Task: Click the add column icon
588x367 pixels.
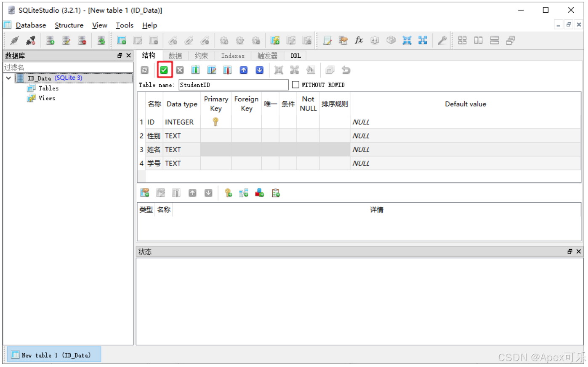Action: coord(195,70)
